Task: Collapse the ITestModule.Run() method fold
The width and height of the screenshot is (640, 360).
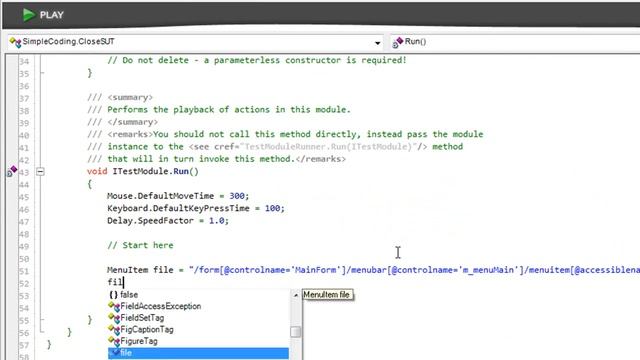Action: [x=40, y=171]
